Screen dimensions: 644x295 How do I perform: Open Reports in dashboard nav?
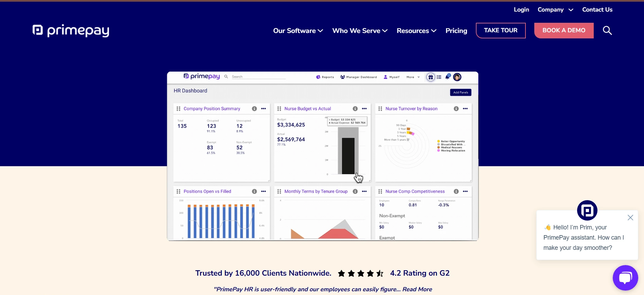coord(325,77)
